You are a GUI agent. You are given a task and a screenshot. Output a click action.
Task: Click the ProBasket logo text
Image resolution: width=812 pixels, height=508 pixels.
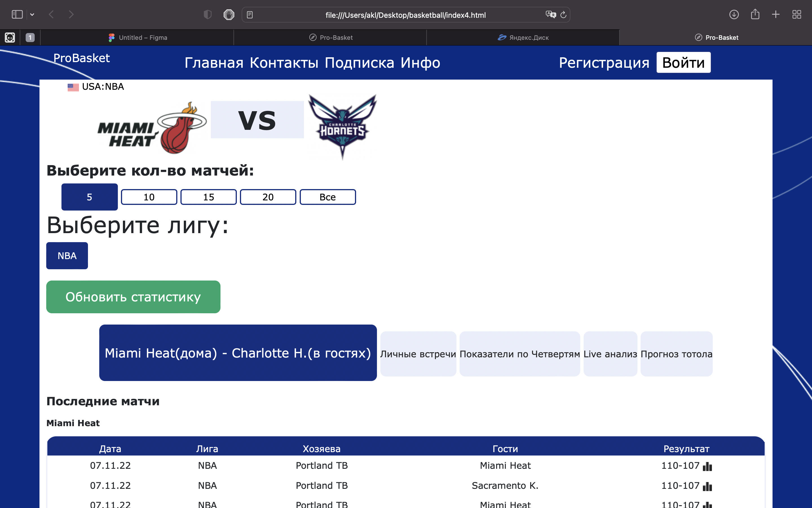(x=81, y=58)
